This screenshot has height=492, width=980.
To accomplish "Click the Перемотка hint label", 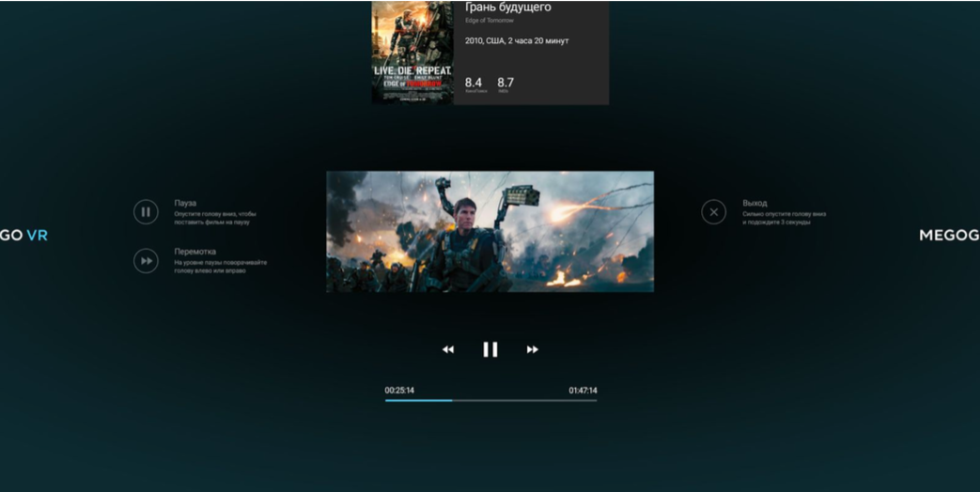I will click(194, 252).
